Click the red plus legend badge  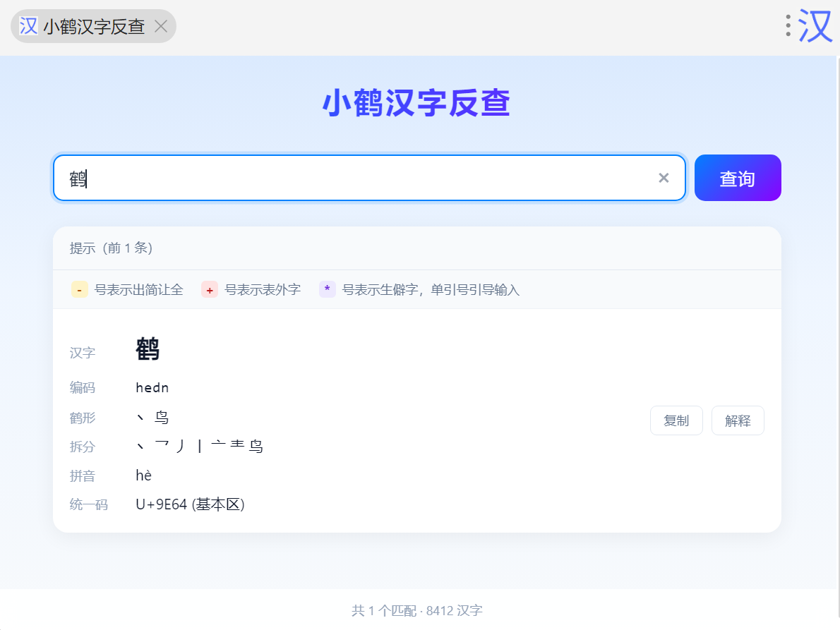(210, 289)
